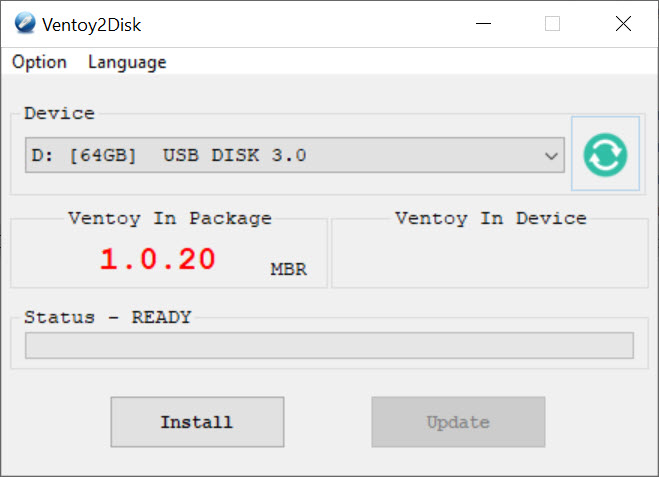Click the maximize window icon
Screen dimensions: 659x477
[552, 24]
